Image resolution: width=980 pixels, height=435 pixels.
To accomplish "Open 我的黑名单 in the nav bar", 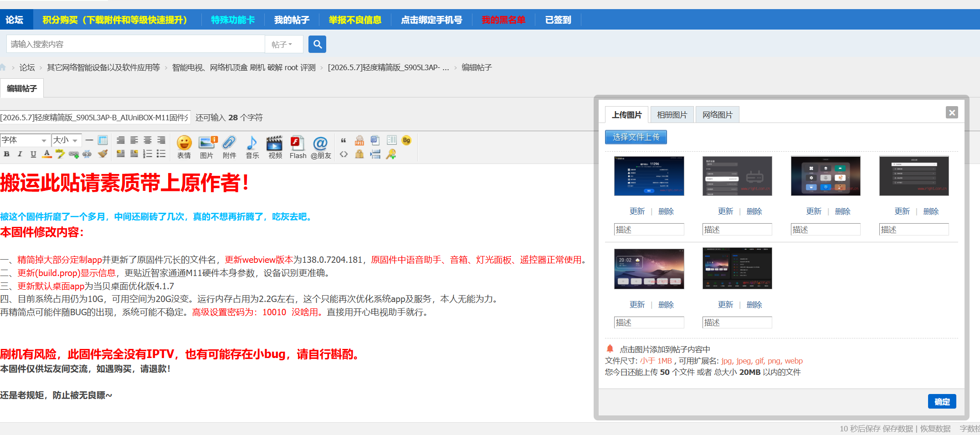I will point(503,20).
